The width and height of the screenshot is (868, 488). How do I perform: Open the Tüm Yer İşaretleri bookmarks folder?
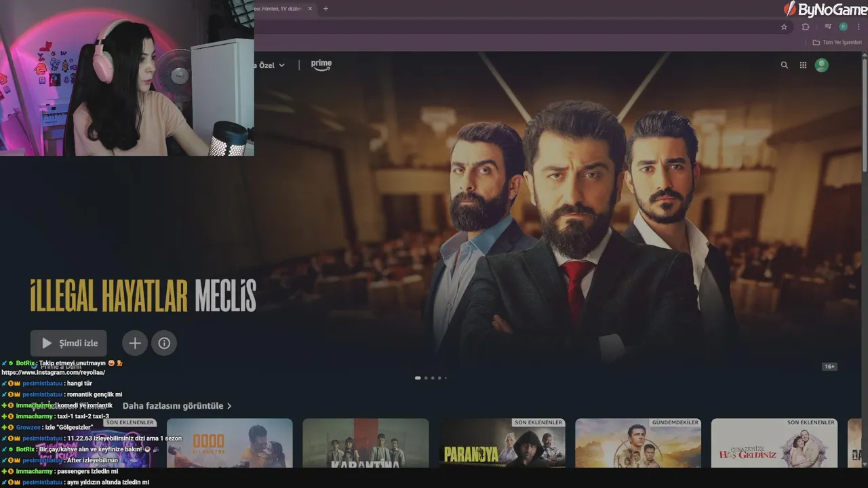click(837, 42)
